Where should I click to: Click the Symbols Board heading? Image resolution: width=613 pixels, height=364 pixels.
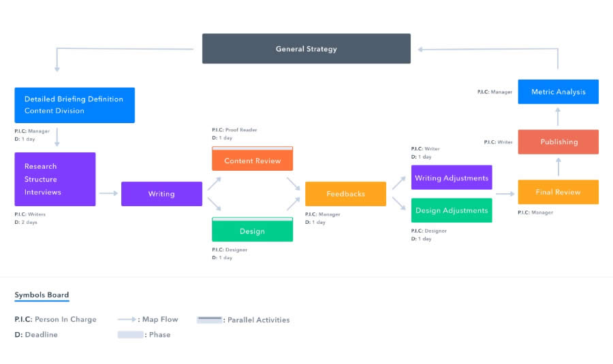pos(42,295)
